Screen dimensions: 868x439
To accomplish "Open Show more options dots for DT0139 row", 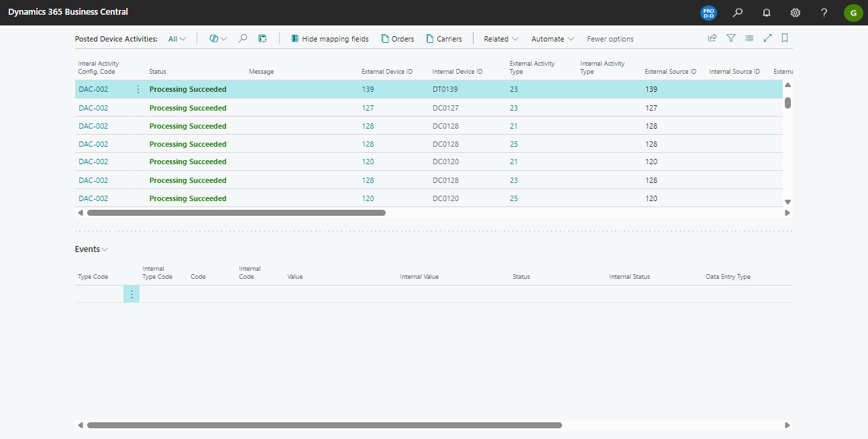I will tap(138, 89).
